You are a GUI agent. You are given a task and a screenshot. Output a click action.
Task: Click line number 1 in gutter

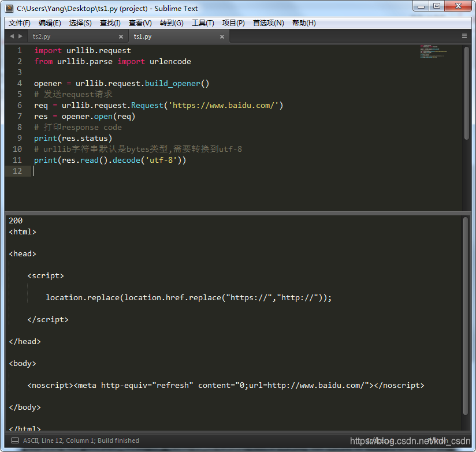(20, 50)
